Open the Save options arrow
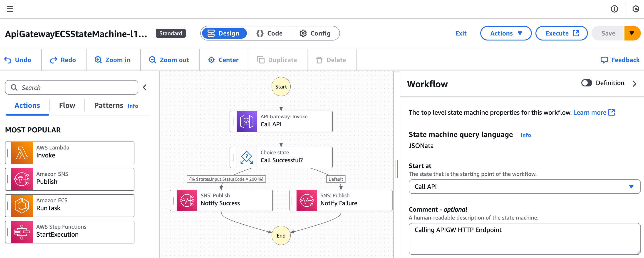 pyautogui.click(x=632, y=33)
